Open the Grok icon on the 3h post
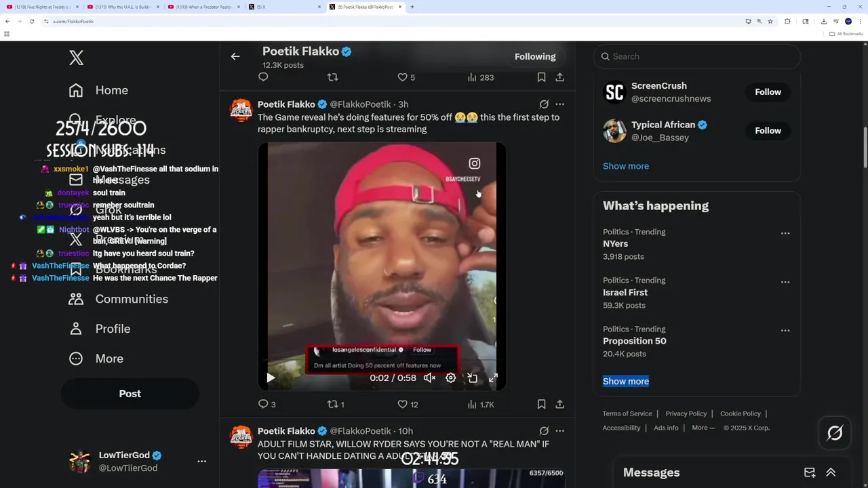 [x=544, y=104]
